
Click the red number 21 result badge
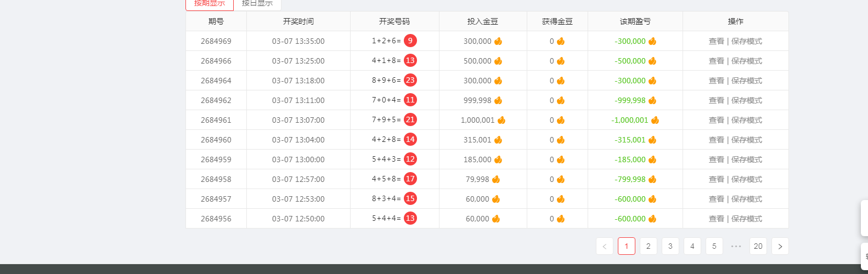pos(410,120)
